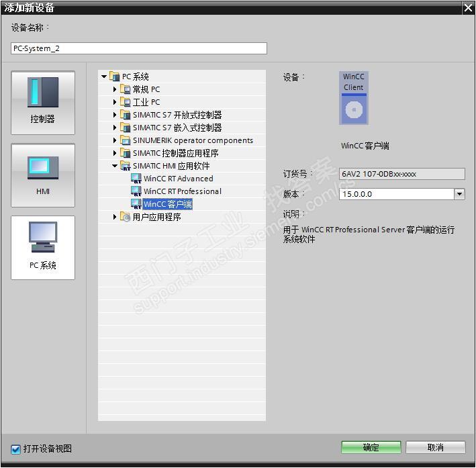This screenshot has width=476, height=468.
Task: Select the 控制器 controller device category
Action: pos(43,103)
